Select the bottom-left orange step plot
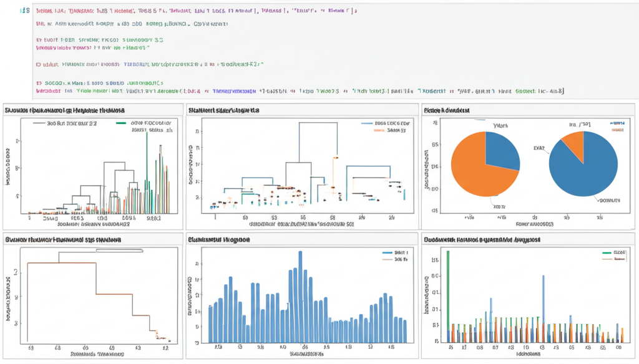Screen dimensions: 639x364 pos(94,293)
